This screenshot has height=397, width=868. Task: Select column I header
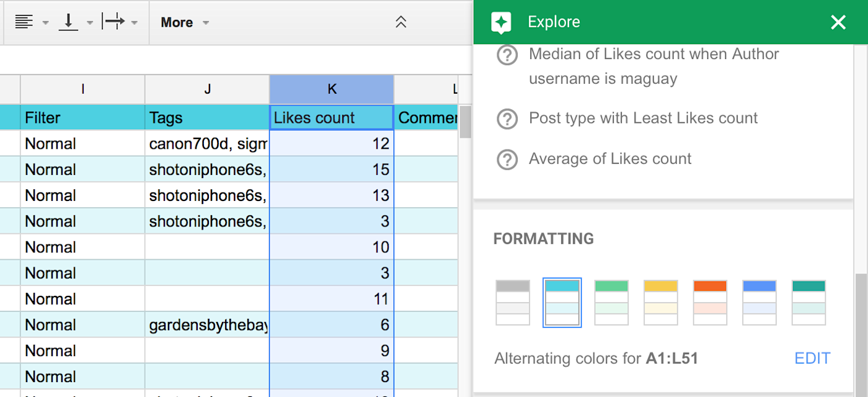(x=82, y=89)
